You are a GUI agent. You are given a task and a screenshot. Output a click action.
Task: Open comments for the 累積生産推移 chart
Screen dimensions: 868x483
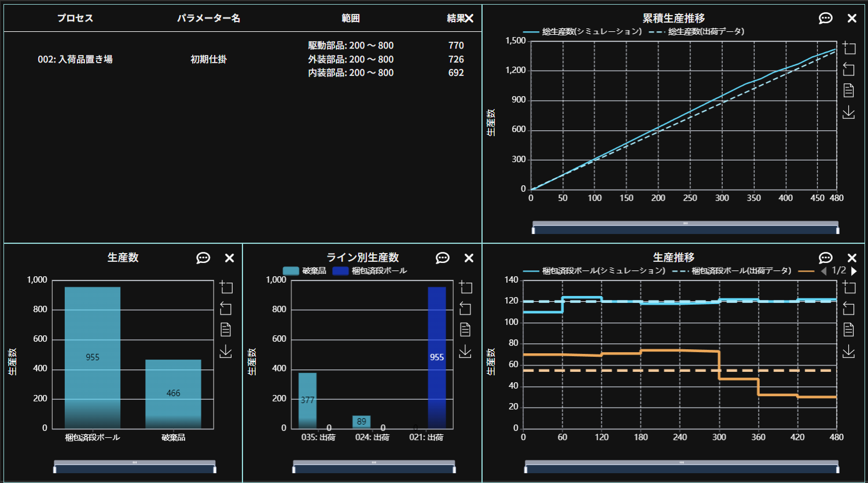click(826, 19)
